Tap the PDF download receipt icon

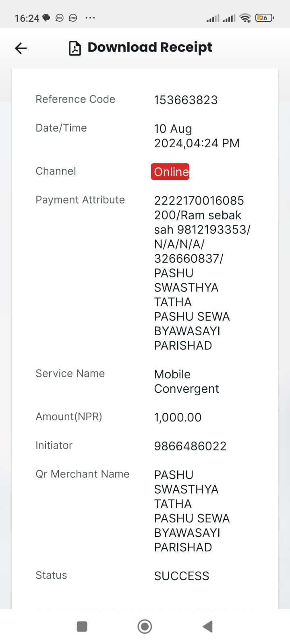75,48
